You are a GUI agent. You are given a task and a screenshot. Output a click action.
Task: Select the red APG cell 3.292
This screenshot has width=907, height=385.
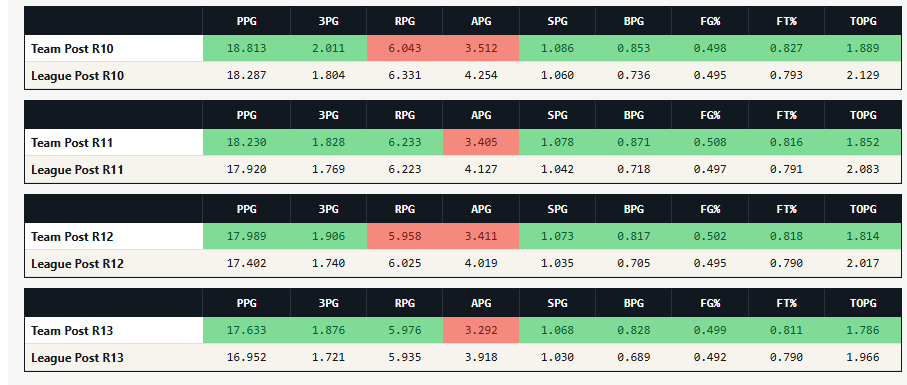coord(481,331)
